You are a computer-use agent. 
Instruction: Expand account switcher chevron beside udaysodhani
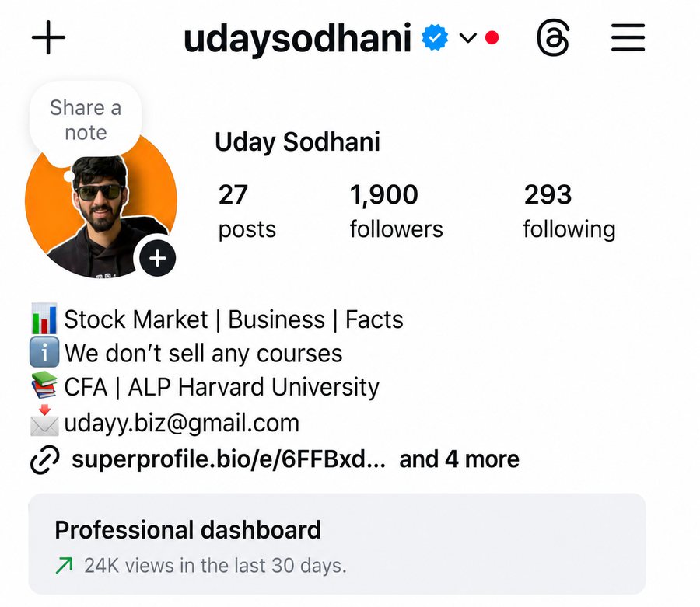(468, 38)
